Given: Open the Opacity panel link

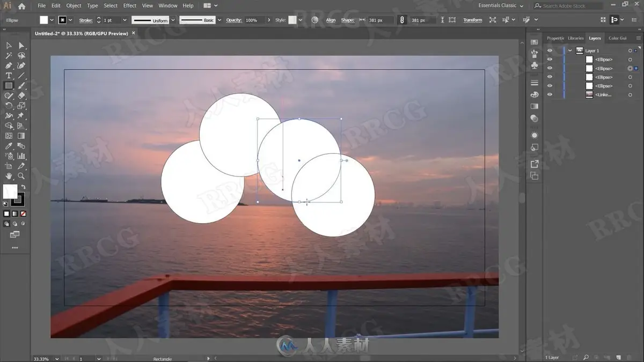Looking at the screenshot, I should (x=233, y=20).
